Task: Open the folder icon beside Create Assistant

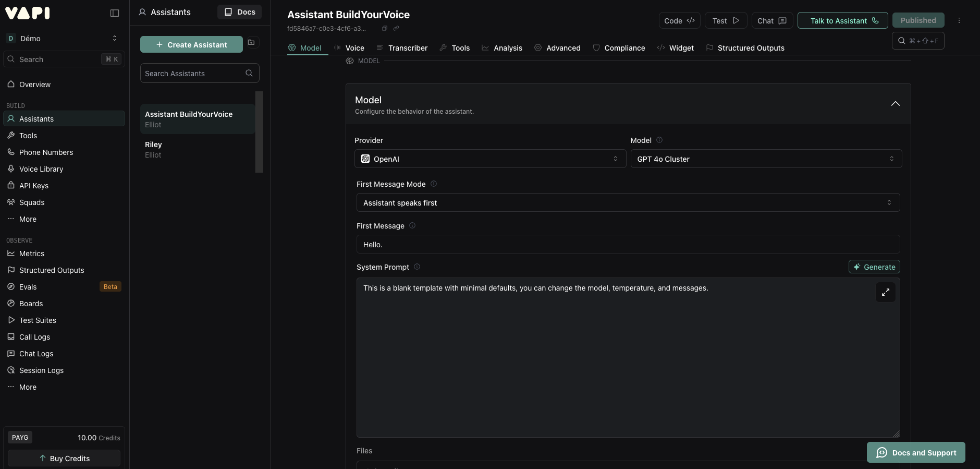Action: click(x=251, y=43)
